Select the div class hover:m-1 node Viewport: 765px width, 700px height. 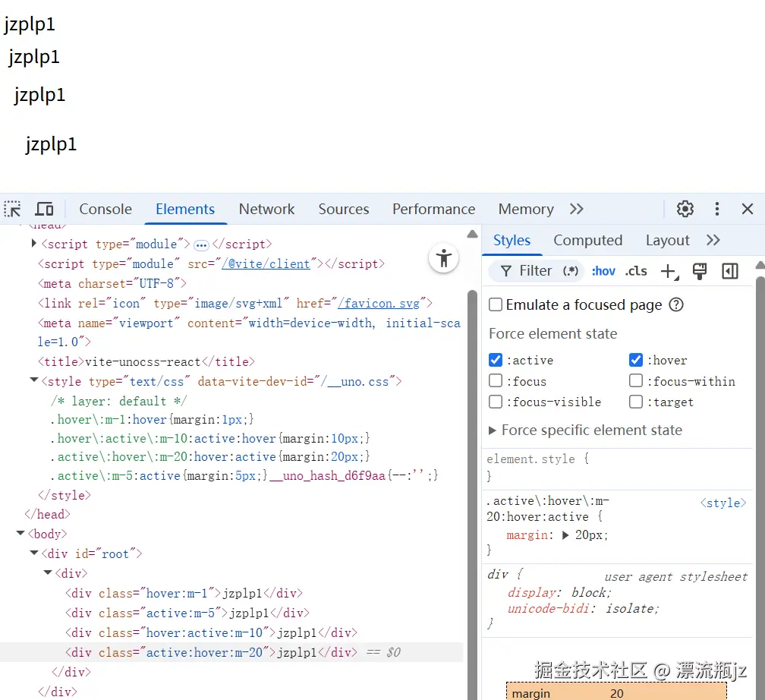(x=184, y=593)
